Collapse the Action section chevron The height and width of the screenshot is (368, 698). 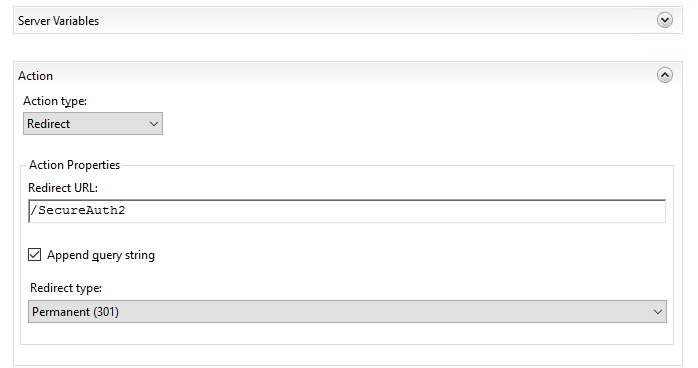665,75
